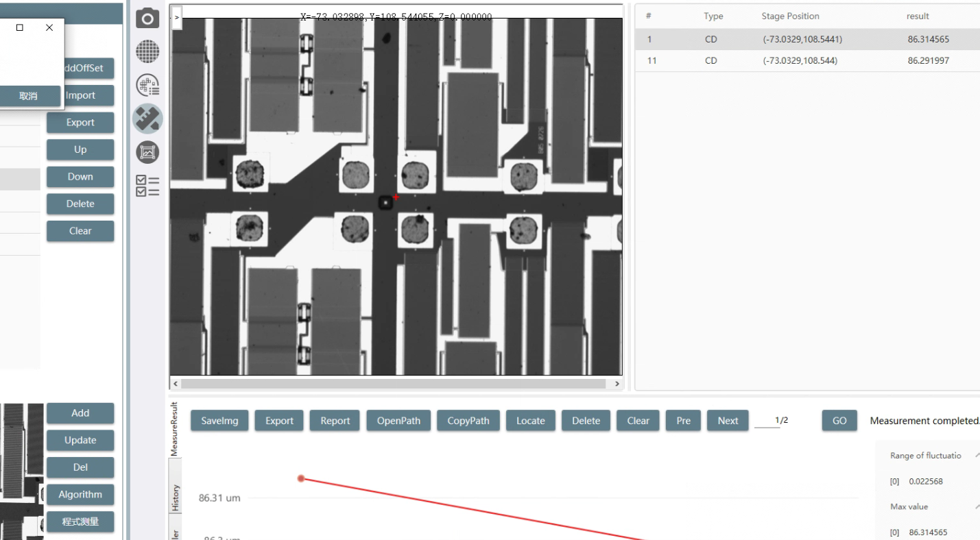Click stage position (-73.0329,108.5441) cell

pos(802,39)
